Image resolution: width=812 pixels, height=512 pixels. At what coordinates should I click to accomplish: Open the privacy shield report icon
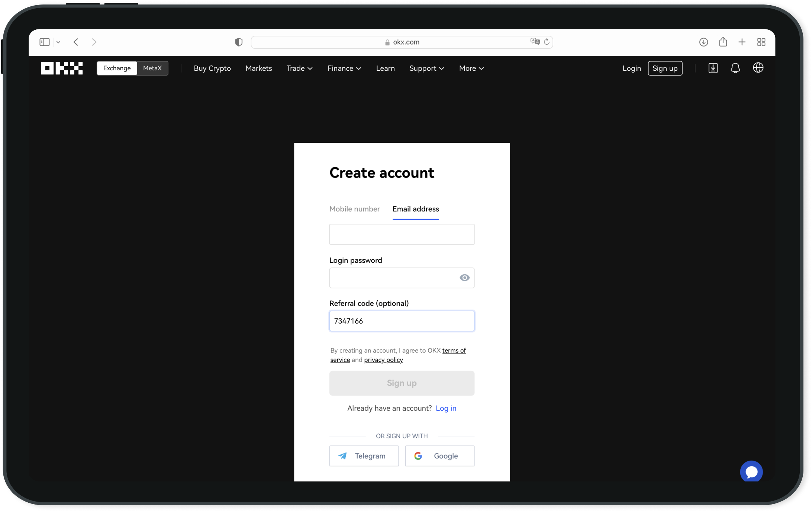point(239,42)
